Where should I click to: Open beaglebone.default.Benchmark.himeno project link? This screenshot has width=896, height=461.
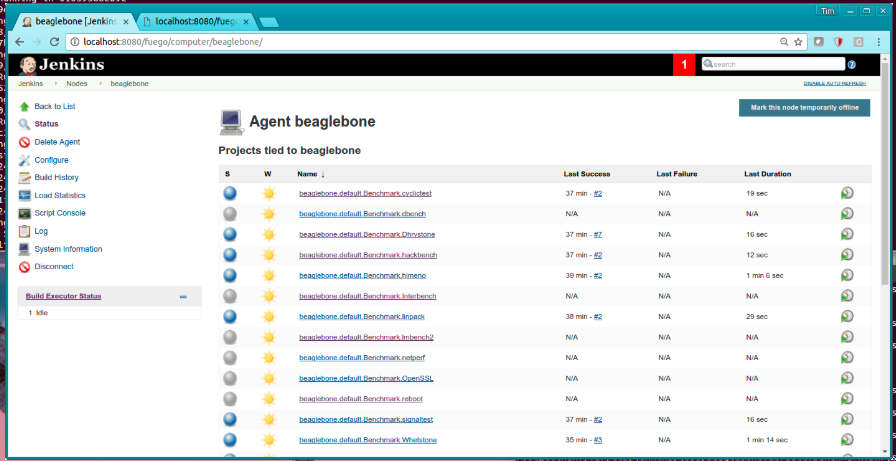click(362, 275)
